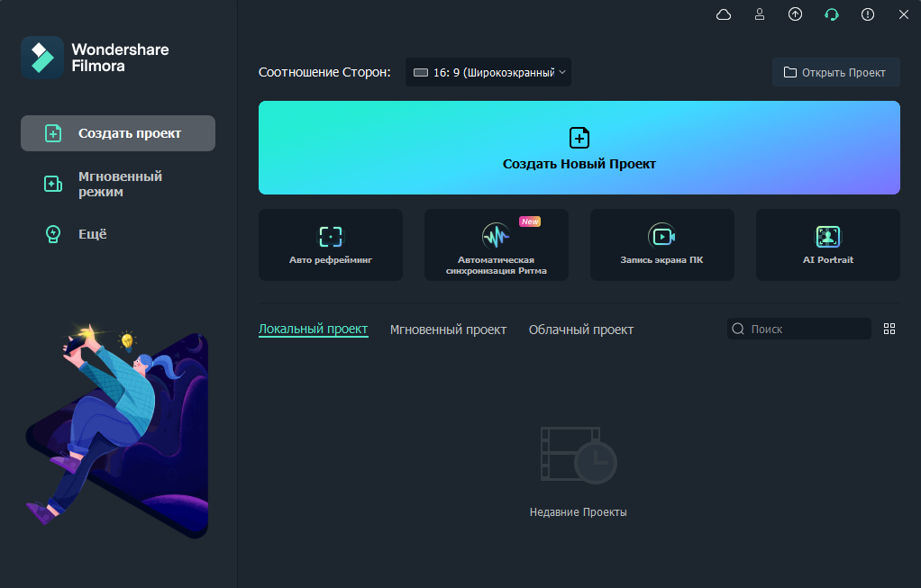Open the AI Portrait tool
The image size is (921, 588).
coord(827,245)
